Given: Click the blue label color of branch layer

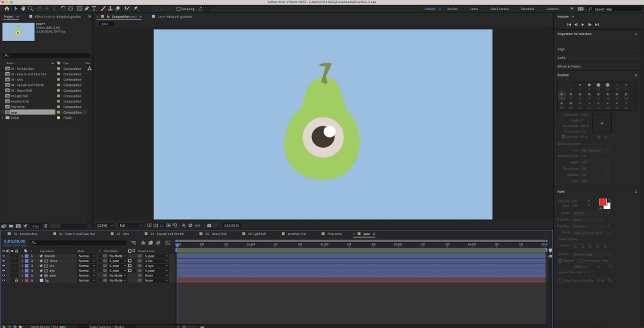Looking at the screenshot, I should coord(26,256).
